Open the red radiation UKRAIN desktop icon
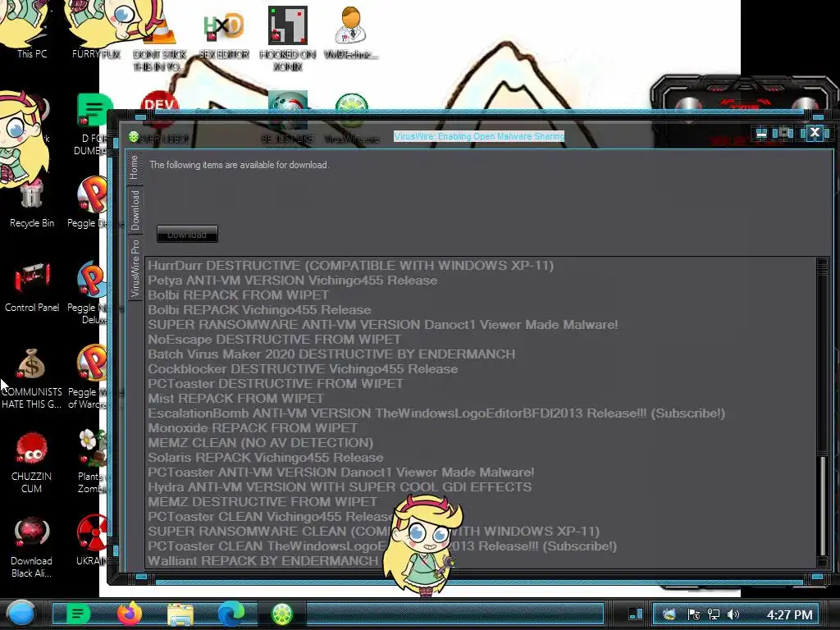Viewport: 840px width, 630px height. coord(92,541)
